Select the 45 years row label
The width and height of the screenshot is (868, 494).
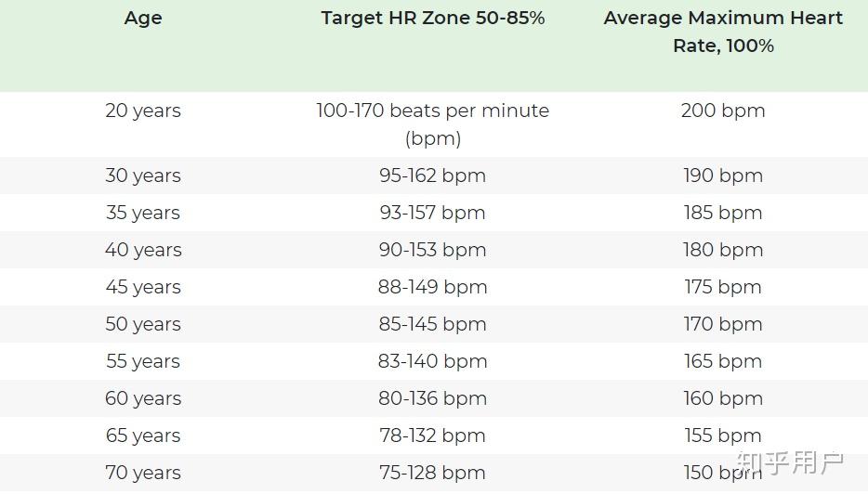point(143,287)
